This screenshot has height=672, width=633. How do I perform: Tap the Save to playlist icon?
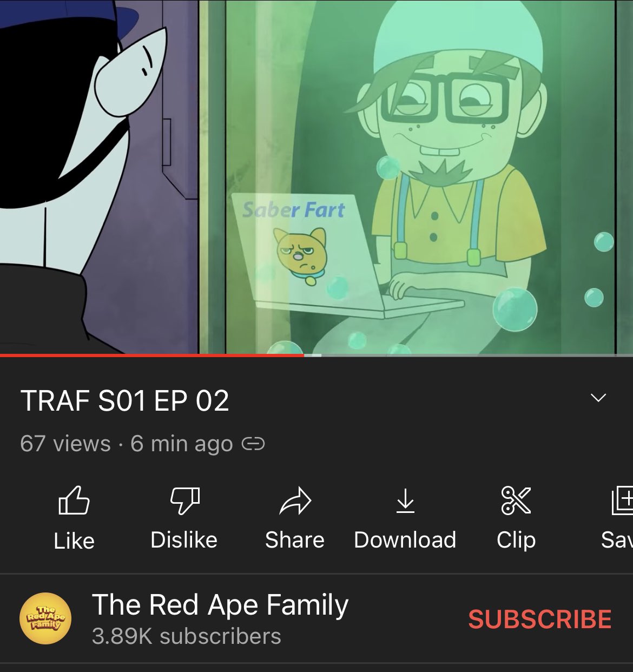(622, 500)
